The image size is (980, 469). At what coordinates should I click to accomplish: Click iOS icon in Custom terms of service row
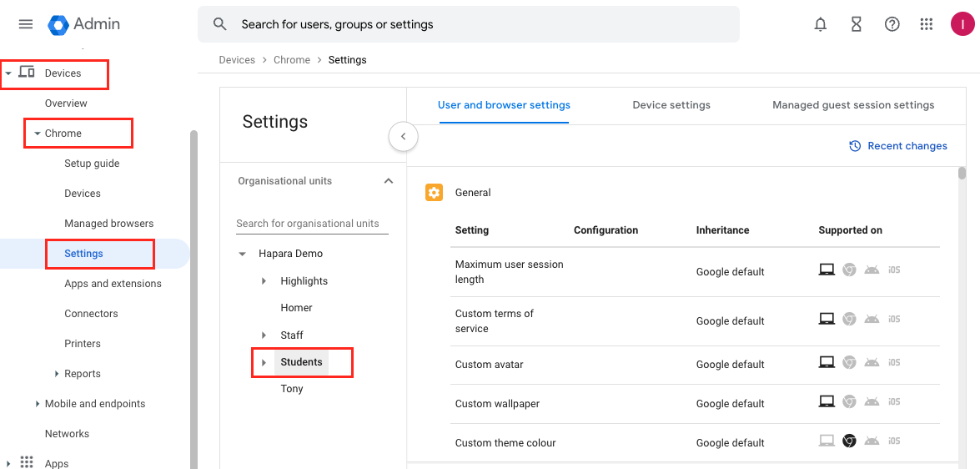894,319
